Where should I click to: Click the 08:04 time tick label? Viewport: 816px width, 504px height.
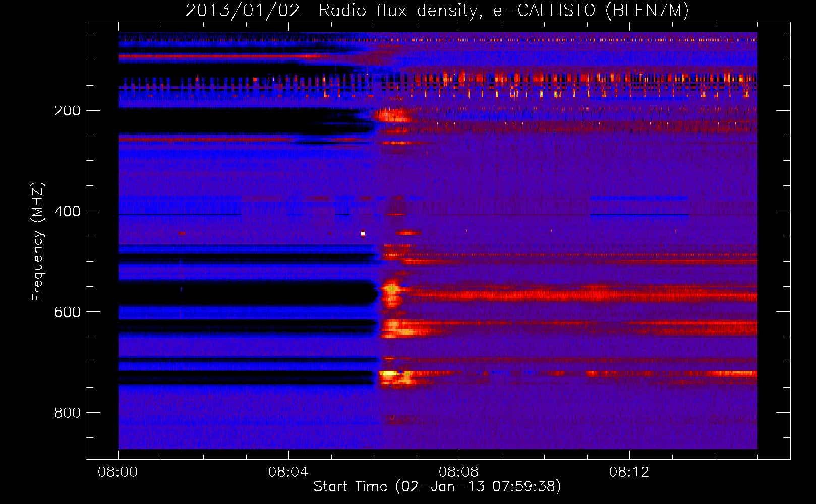288,472
